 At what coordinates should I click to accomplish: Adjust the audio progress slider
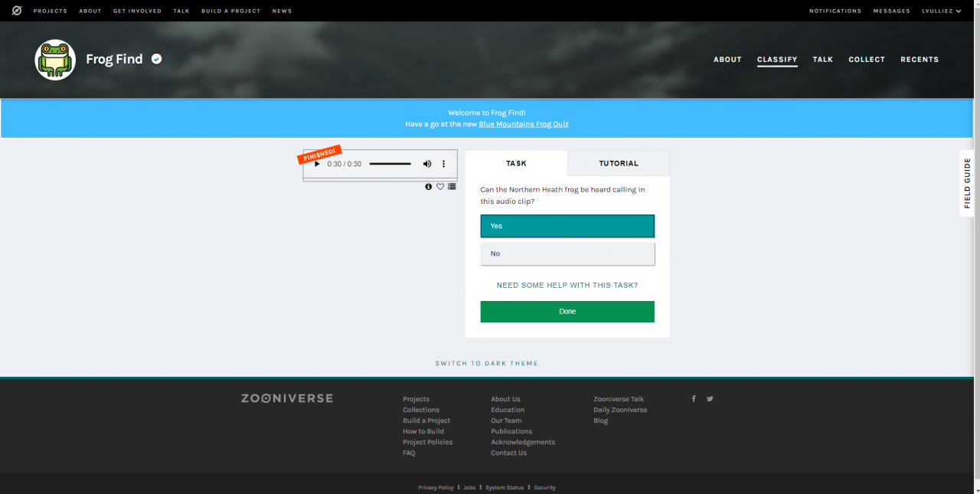point(390,164)
